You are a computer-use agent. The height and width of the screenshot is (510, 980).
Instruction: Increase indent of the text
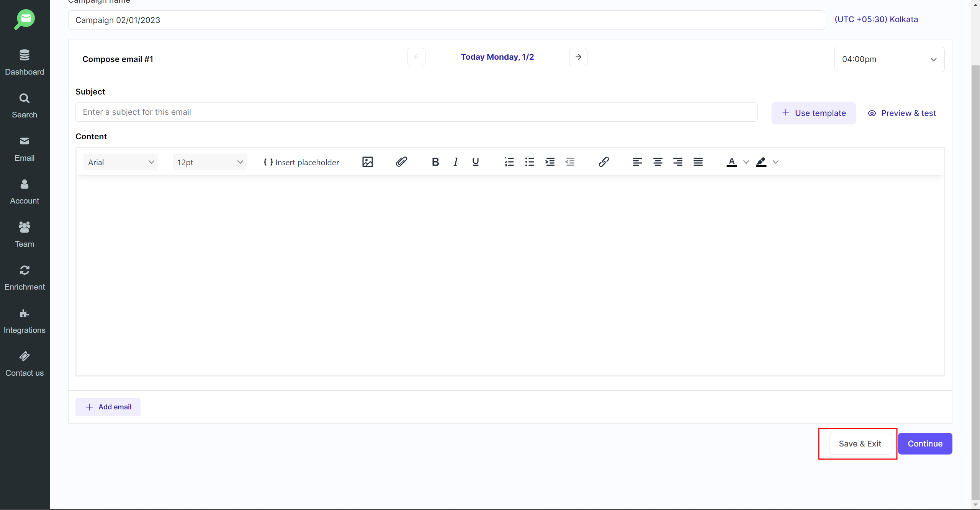[x=550, y=162]
